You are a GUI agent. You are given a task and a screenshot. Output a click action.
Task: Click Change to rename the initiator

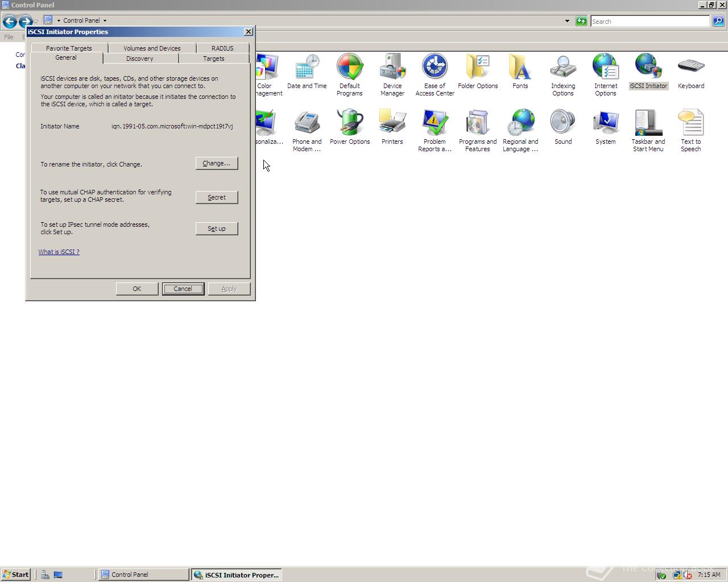(217, 163)
